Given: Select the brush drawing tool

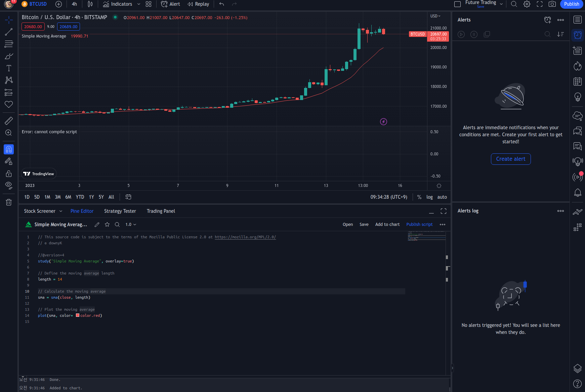Looking at the screenshot, I should [x=9, y=56].
